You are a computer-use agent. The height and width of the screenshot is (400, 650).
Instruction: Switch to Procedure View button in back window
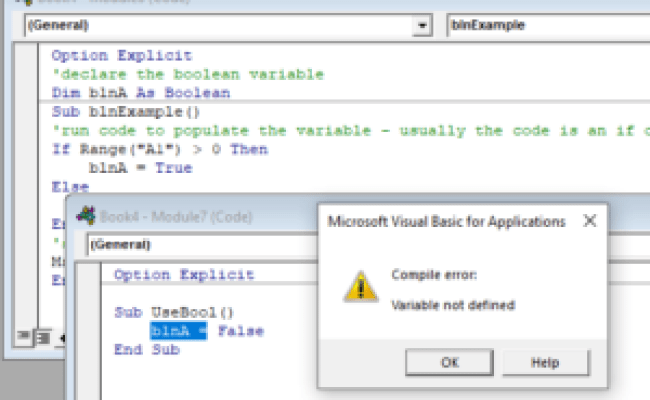(x=24, y=337)
